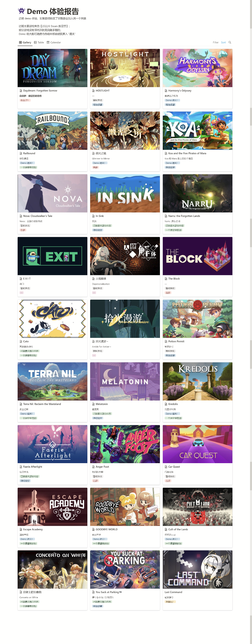Open the Cult of the Lamb card title
Screen dimensions: 252x644
(178, 529)
